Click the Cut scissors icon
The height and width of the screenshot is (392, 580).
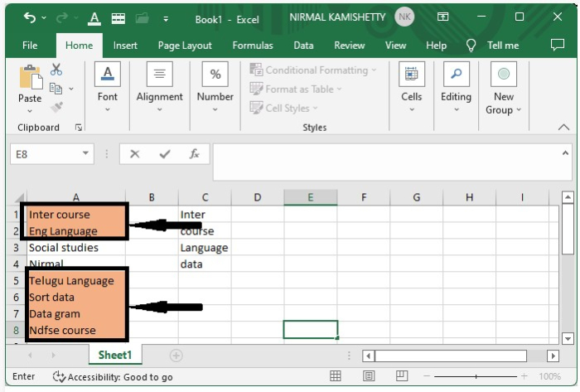[56, 70]
